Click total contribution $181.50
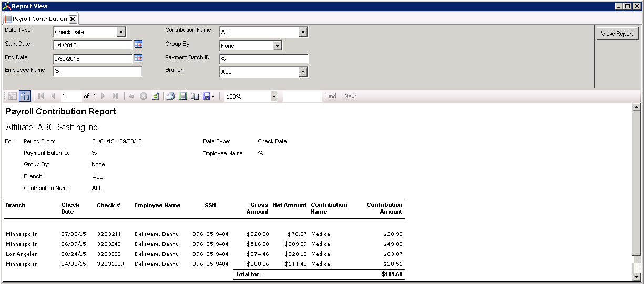The height and width of the screenshot is (284, 644). click(x=392, y=275)
